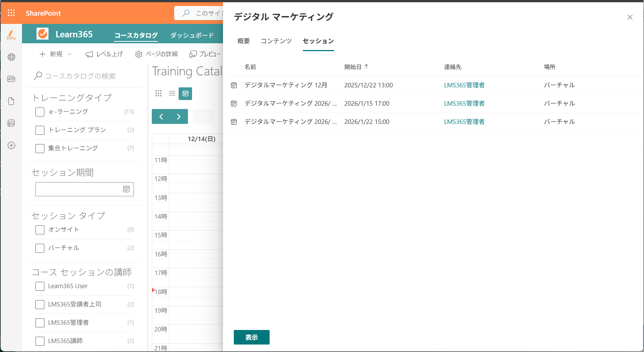Click the SharePoint home link

[43, 13]
